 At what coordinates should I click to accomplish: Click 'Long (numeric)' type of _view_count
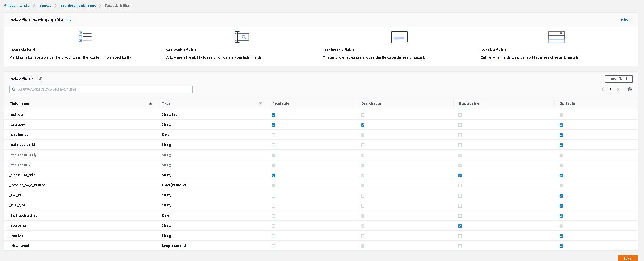174,246
